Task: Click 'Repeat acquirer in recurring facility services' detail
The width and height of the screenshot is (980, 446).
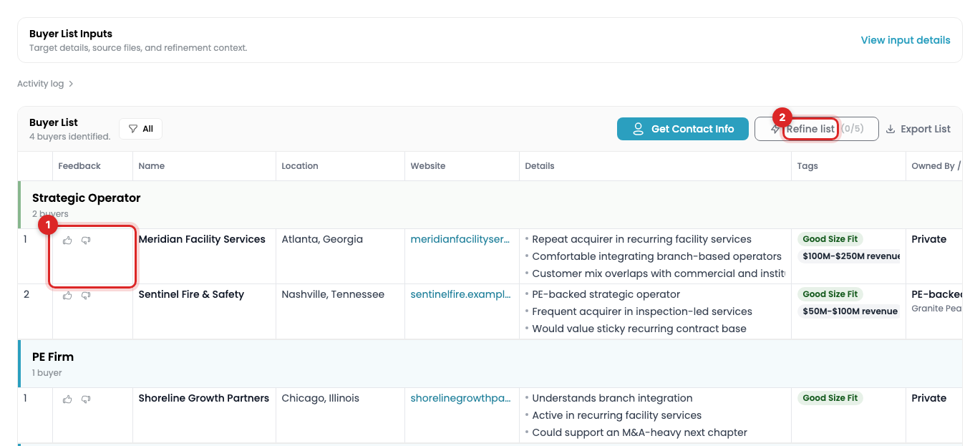Action: pos(641,239)
